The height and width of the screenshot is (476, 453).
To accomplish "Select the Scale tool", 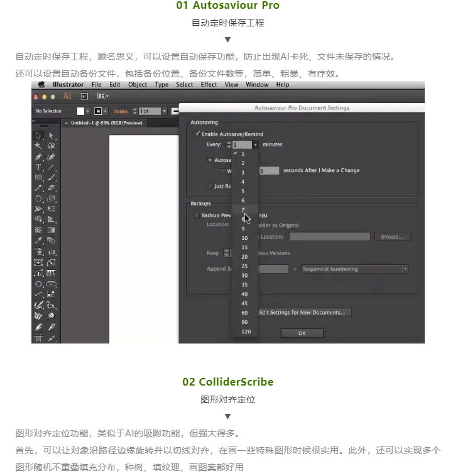I will click(51, 198).
